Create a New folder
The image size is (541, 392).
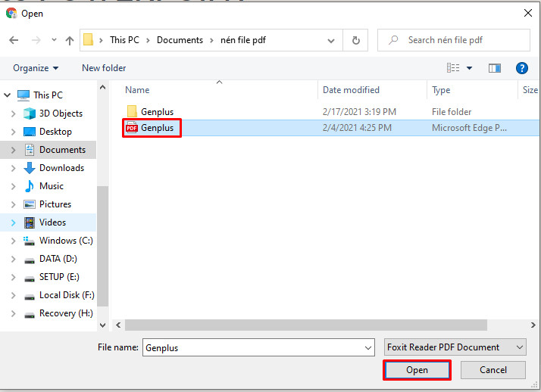pos(104,68)
